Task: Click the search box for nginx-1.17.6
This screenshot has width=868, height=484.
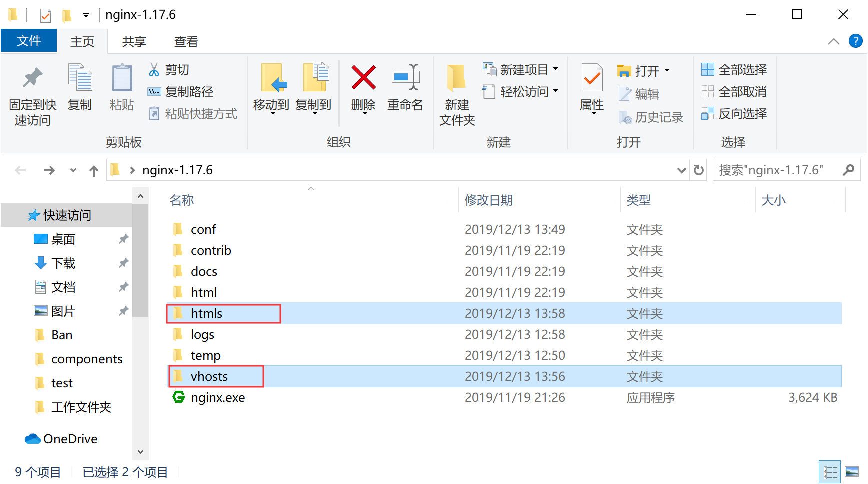Action: tap(777, 170)
